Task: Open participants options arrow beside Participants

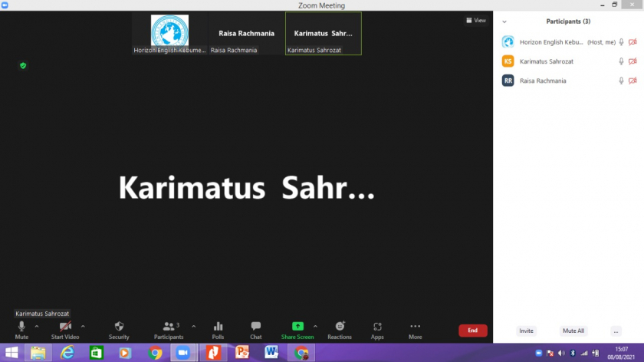Action: pos(193,327)
